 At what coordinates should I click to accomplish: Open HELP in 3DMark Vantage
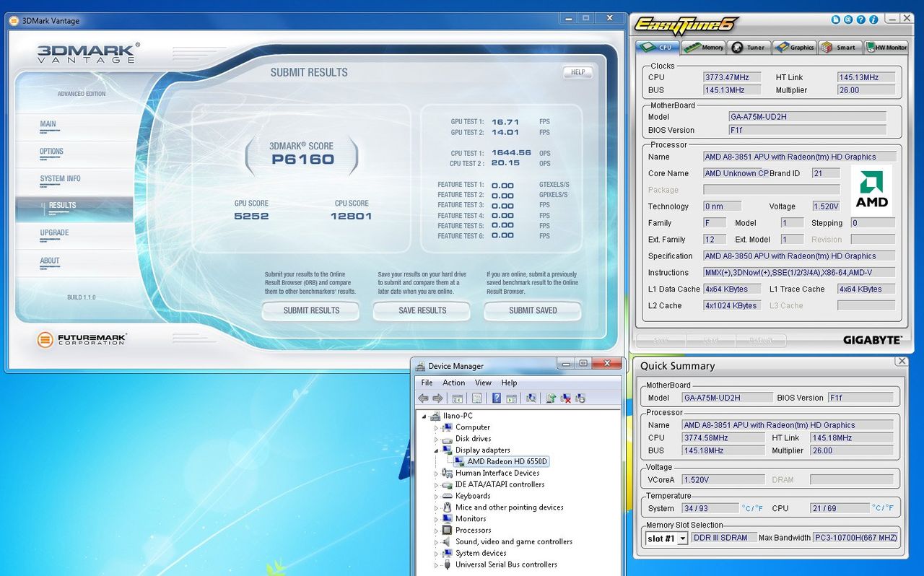point(577,72)
